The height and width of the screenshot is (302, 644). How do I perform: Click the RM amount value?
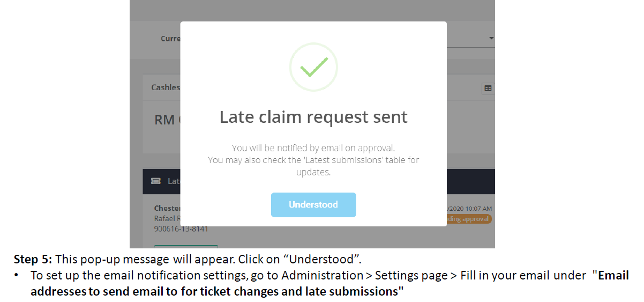167,120
